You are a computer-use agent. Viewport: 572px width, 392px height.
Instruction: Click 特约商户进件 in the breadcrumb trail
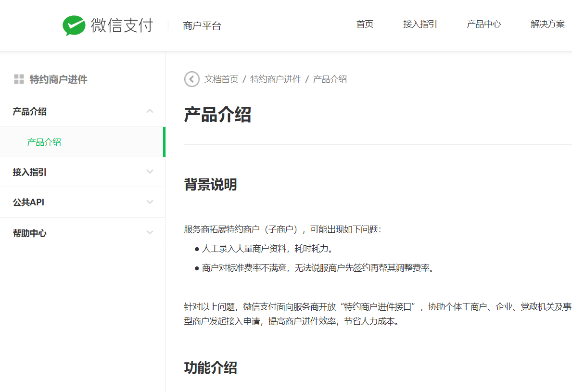(x=275, y=79)
